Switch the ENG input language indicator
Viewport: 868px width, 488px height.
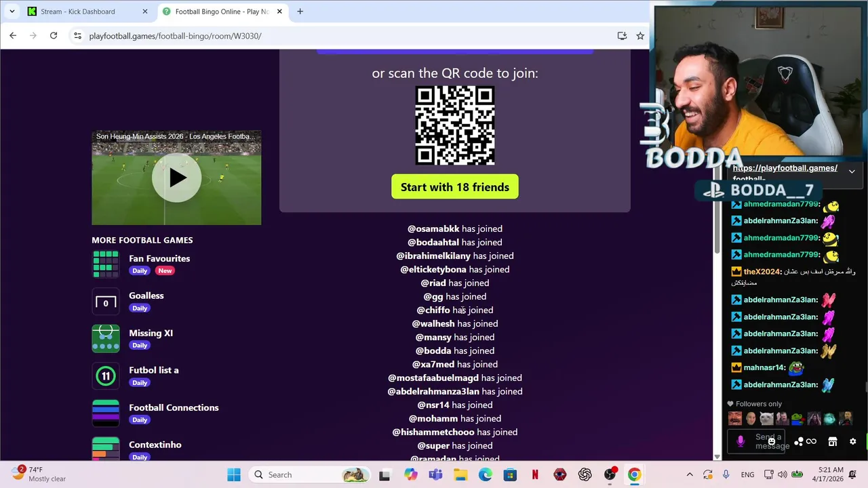[747, 474]
